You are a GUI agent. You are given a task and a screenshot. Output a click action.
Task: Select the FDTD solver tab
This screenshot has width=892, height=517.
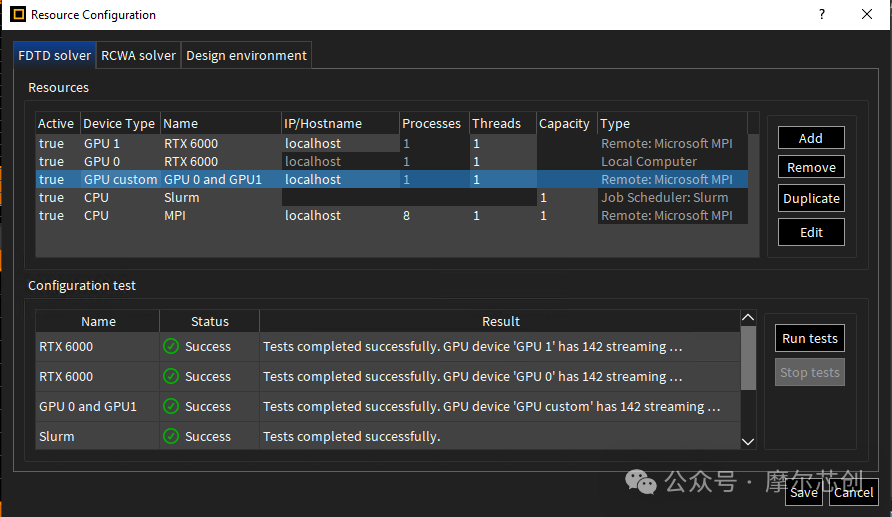pos(55,56)
